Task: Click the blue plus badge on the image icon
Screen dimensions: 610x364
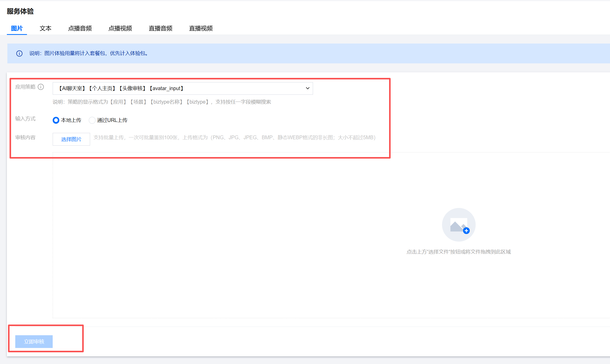Action: [466, 231]
